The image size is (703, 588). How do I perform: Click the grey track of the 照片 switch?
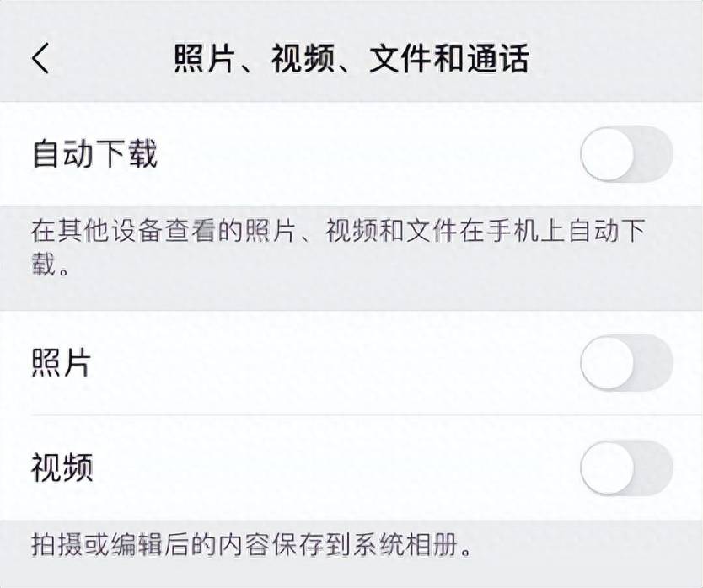[x=654, y=363]
